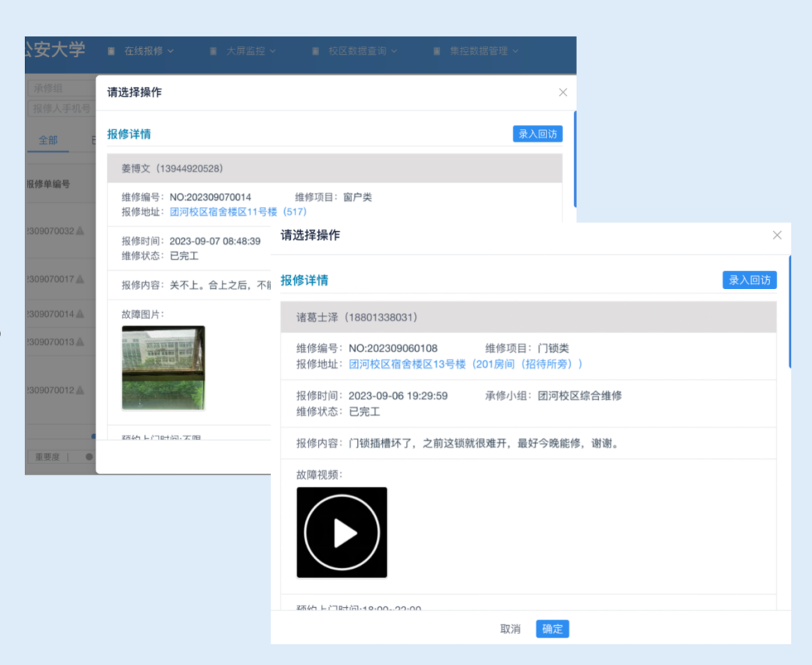Click the icon beside 集控数据管理 menu
Viewport: 812px width, 665px height.
[437, 51]
